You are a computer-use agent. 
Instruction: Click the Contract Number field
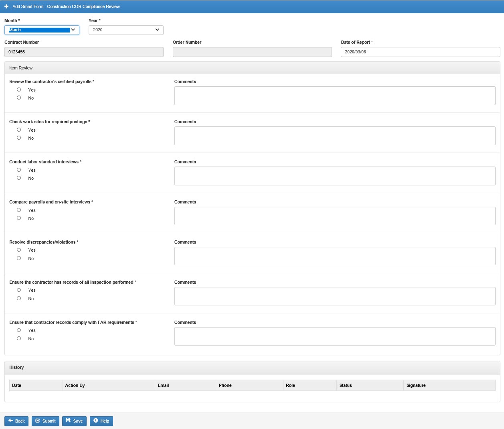tap(84, 52)
